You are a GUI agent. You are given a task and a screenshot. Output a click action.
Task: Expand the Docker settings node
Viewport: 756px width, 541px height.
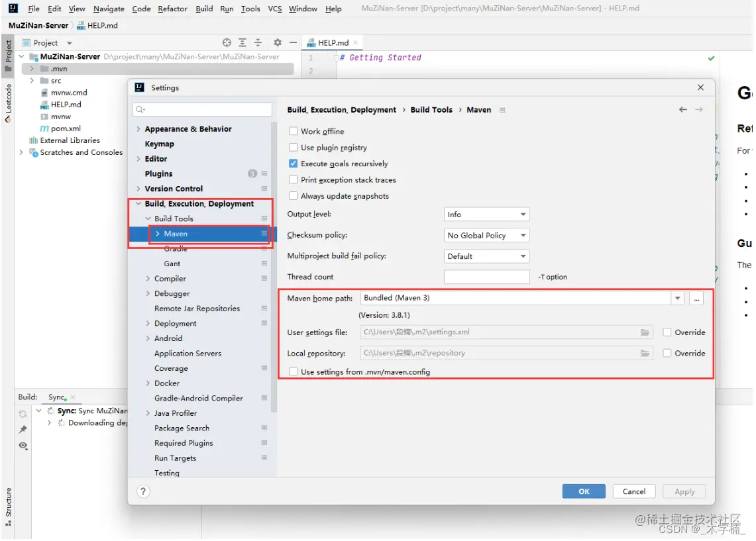[148, 383]
